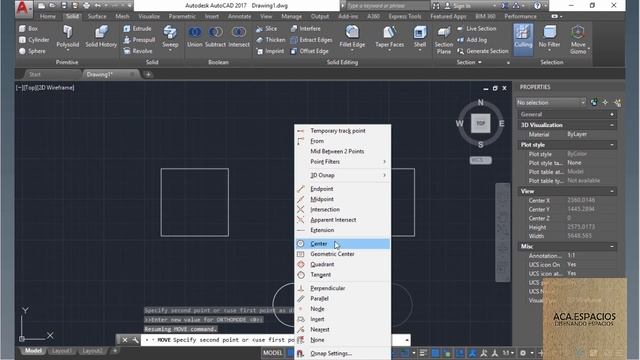The width and height of the screenshot is (640, 360).
Task: Click Offset Edge tool
Action: [309, 51]
